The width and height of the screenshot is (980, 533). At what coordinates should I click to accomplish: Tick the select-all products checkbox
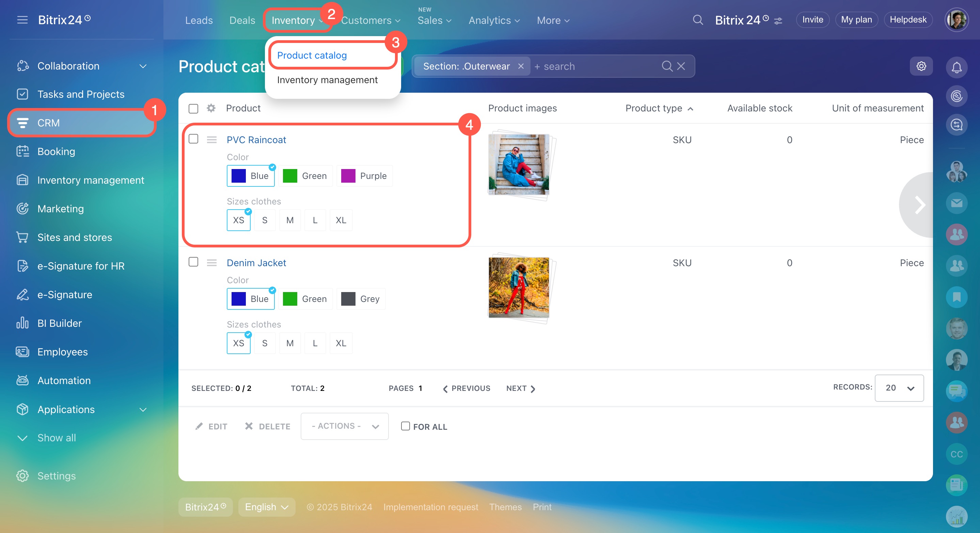click(193, 108)
